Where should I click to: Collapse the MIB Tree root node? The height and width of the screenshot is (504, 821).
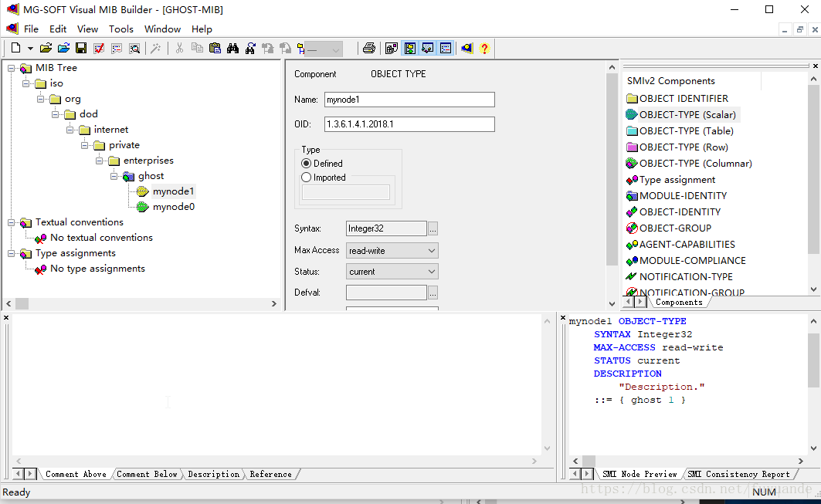click(x=11, y=68)
